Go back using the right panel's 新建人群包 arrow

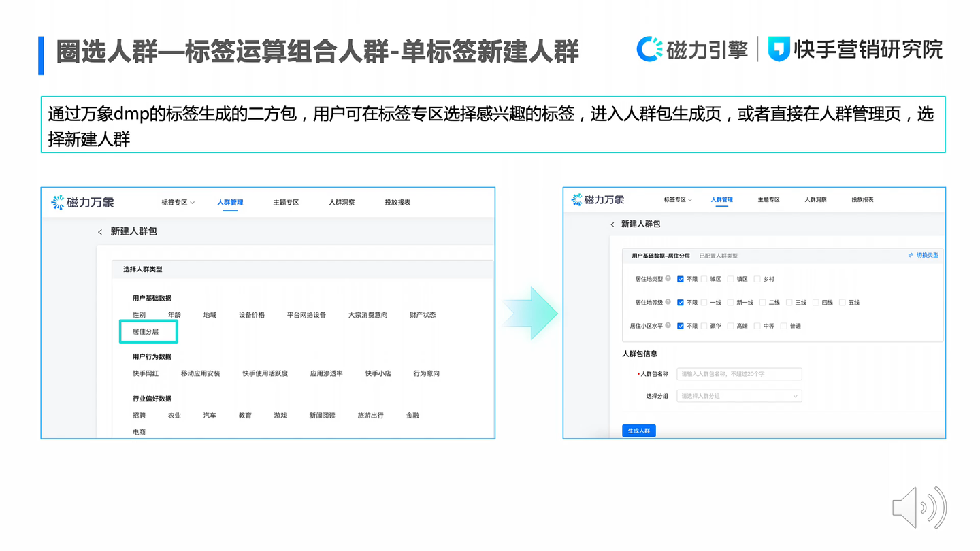pyautogui.click(x=612, y=224)
